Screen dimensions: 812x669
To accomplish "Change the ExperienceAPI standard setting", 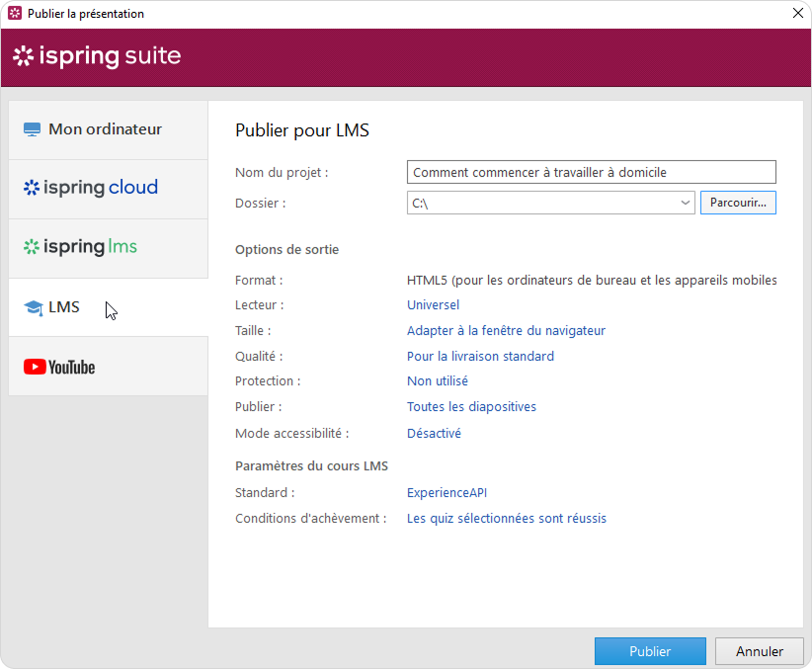I will [447, 493].
